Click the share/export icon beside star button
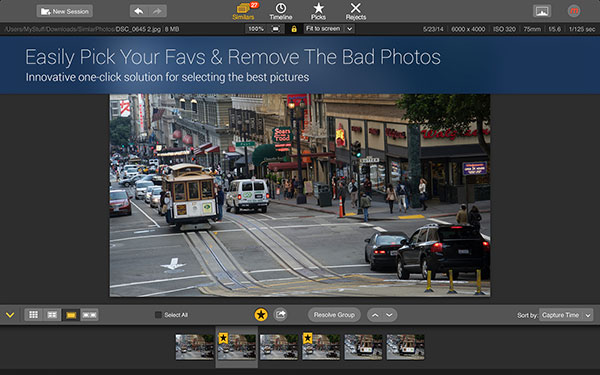 click(x=280, y=315)
